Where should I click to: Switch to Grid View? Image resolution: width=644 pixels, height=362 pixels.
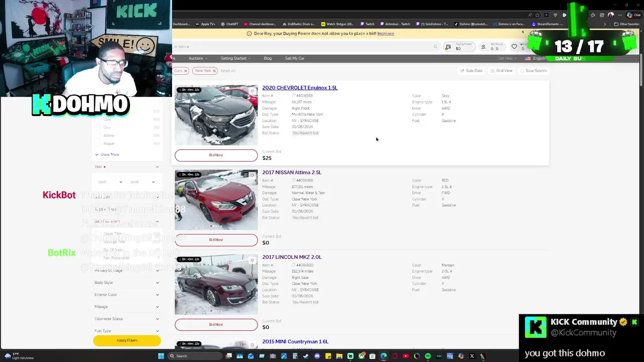[502, 71]
